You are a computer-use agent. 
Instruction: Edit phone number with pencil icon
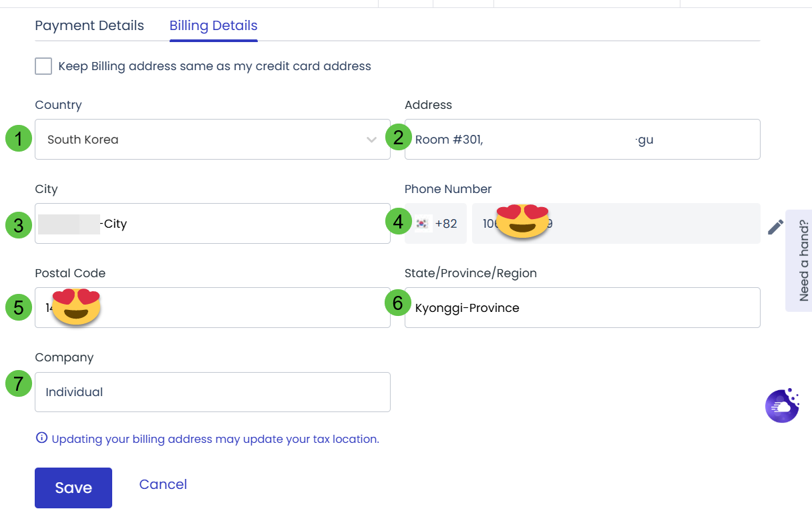pyautogui.click(x=775, y=227)
